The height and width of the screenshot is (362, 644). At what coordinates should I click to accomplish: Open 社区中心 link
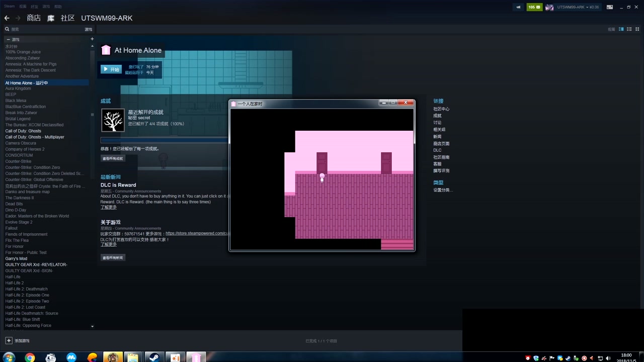(441, 109)
